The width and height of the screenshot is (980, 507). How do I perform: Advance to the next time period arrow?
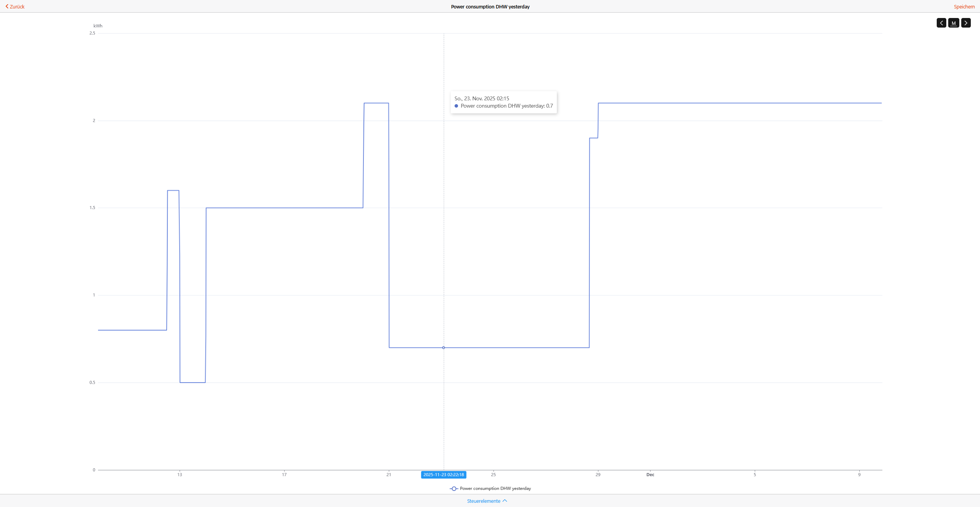(x=965, y=23)
